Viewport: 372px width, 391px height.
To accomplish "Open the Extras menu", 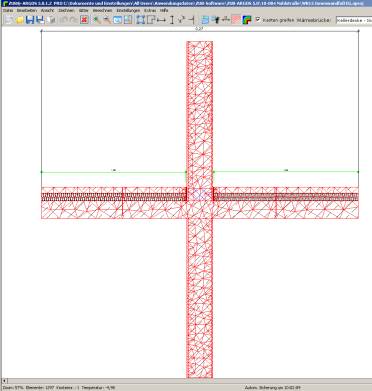I will (150, 11).
